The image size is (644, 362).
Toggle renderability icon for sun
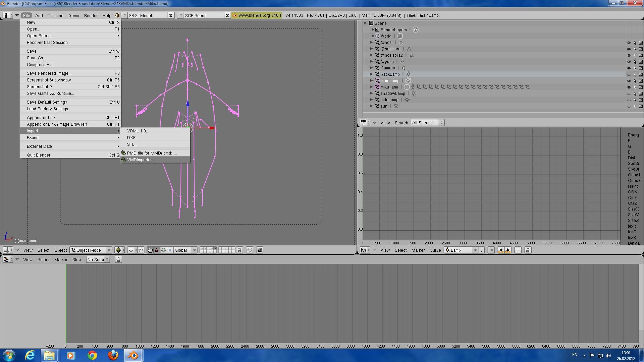[641, 106]
